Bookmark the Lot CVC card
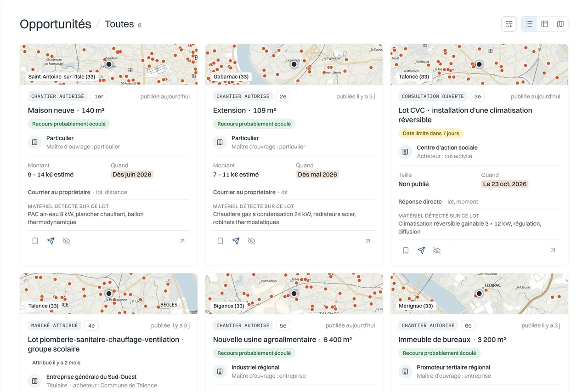The width and height of the screenshot is (588, 392). pyautogui.click(x=406, y=250)
